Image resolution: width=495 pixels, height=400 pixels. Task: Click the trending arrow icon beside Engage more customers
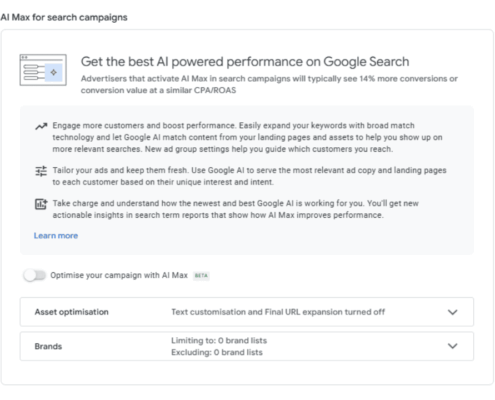[x=41, y=126]
